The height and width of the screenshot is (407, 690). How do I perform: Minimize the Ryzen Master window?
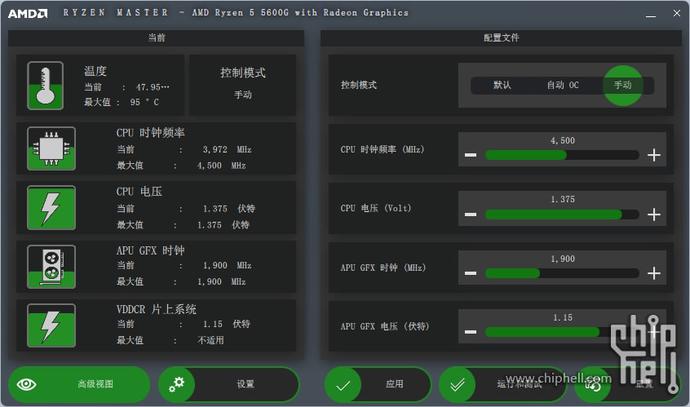[x=651, y=14]
